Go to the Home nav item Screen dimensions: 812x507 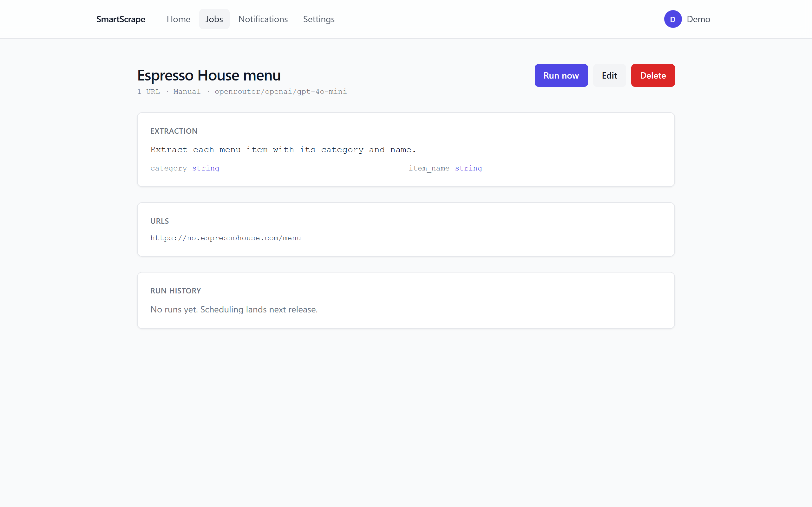click(179, 19)
